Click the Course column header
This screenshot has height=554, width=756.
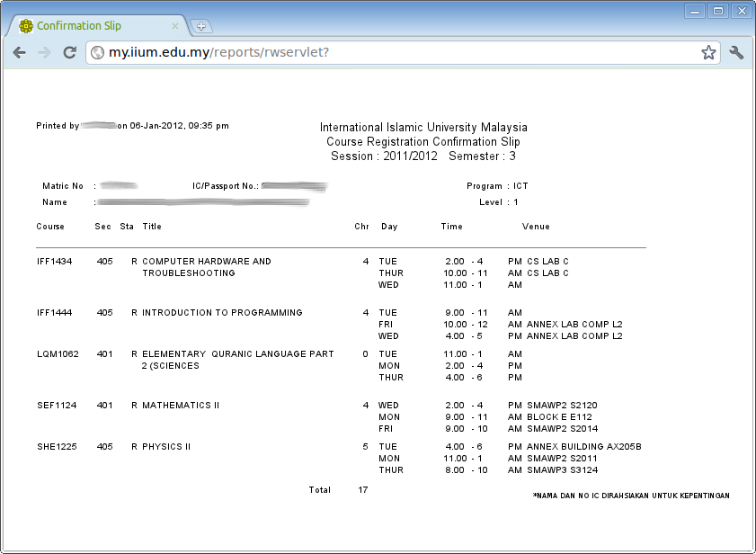click(x=50, y=227)
